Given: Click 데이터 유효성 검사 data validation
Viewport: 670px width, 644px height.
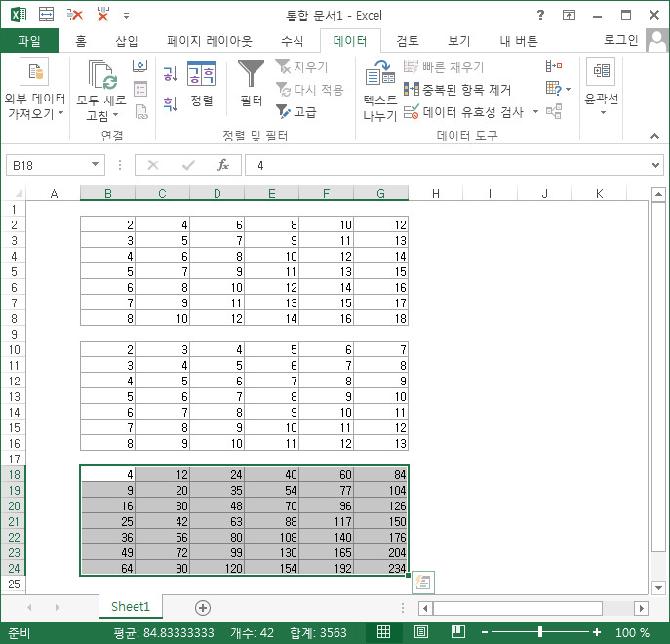Looking at the screenshot, I should (463, 112).
